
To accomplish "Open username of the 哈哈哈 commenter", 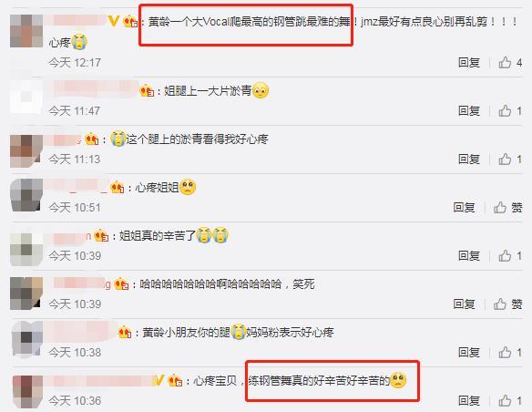I will click(82, 283).
